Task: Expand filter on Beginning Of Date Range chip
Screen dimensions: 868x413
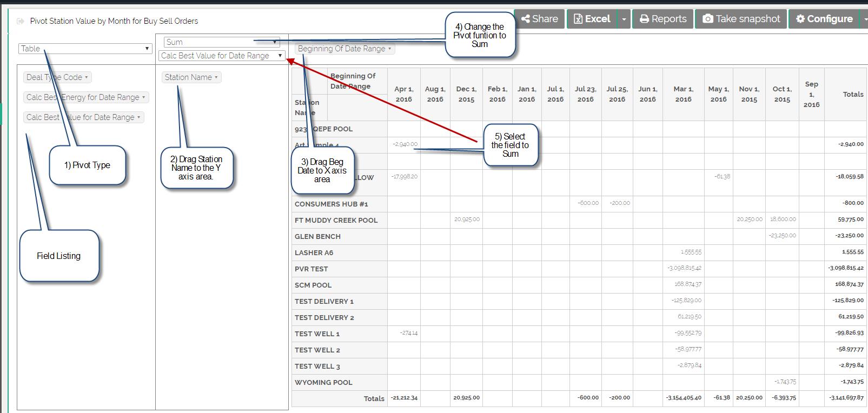Action: click(389, 49)
